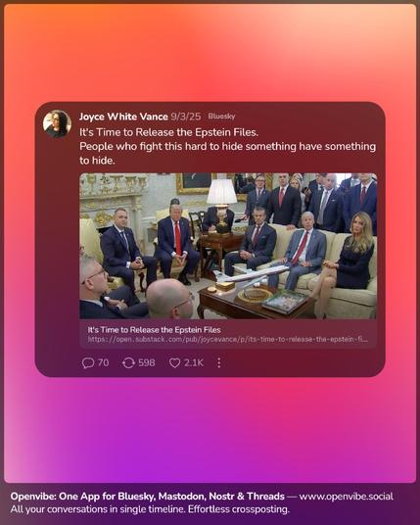Screen dimensions: 420x525
Task: Open the Oval Office meeting photo
Action: [x=228, y=246]
